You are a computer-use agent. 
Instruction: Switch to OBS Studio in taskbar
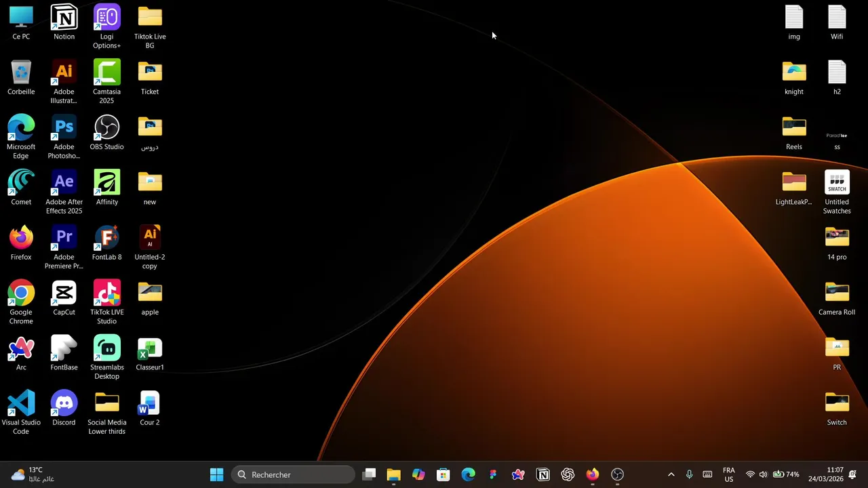(617, 474)
